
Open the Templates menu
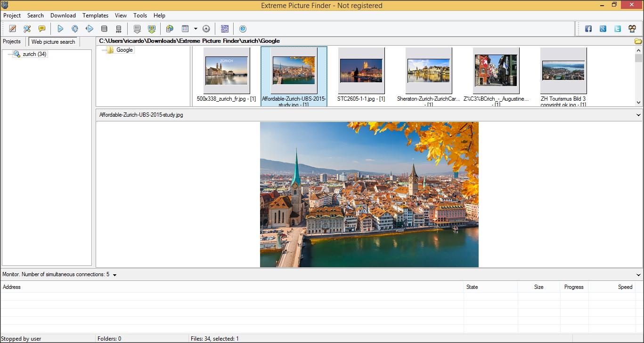tap(96, 16)
